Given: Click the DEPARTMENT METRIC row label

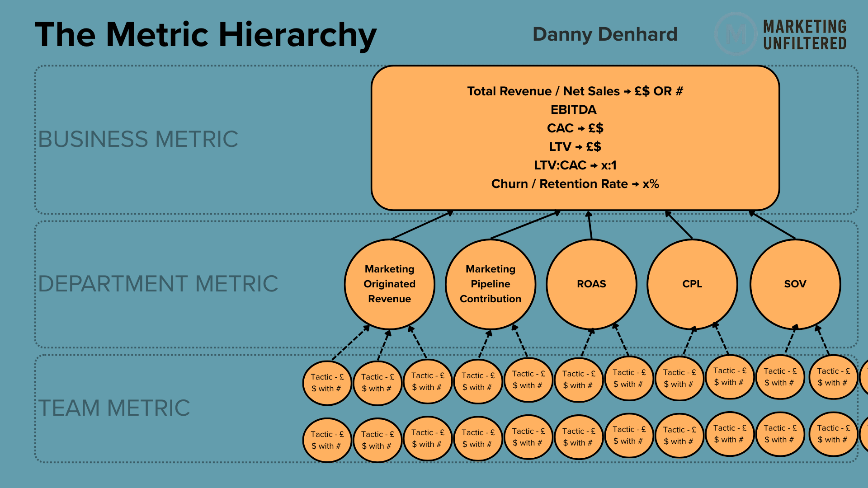Looking at the screenshot, I should coord(158,284).
